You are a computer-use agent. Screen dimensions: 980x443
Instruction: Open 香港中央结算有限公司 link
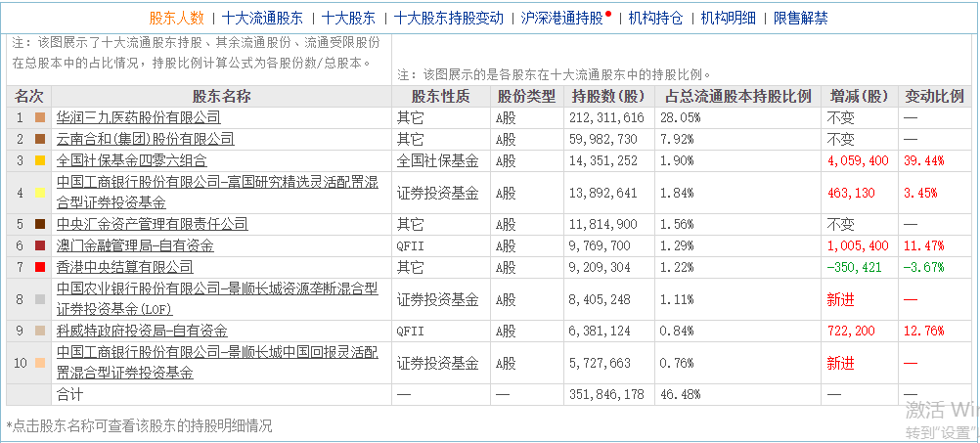tap(124, 267)
